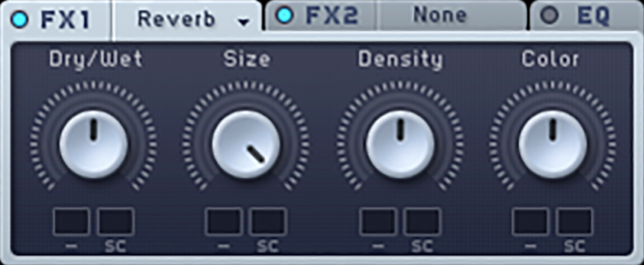Click the Density modulation slot box

(x=378, y=221)
